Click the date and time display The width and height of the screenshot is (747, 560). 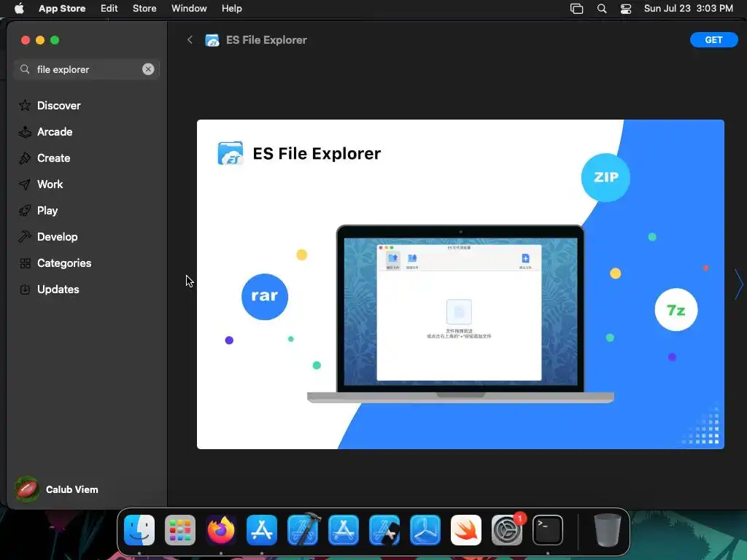(x=689, y=9)
